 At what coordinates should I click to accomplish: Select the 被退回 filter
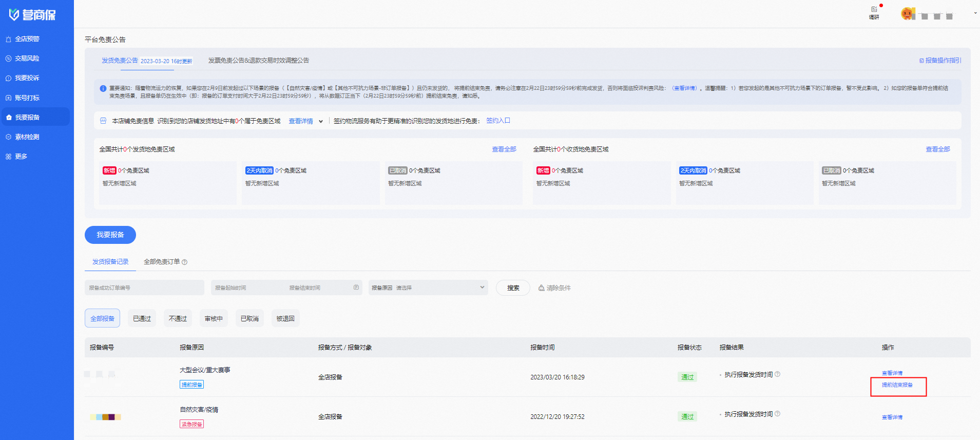(285, 318)
